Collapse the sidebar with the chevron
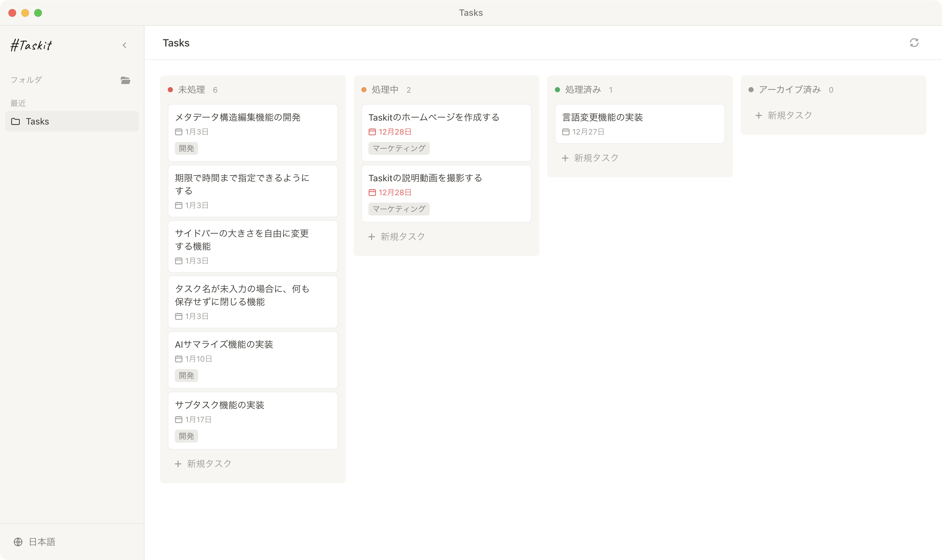 (x=125, y=45)
